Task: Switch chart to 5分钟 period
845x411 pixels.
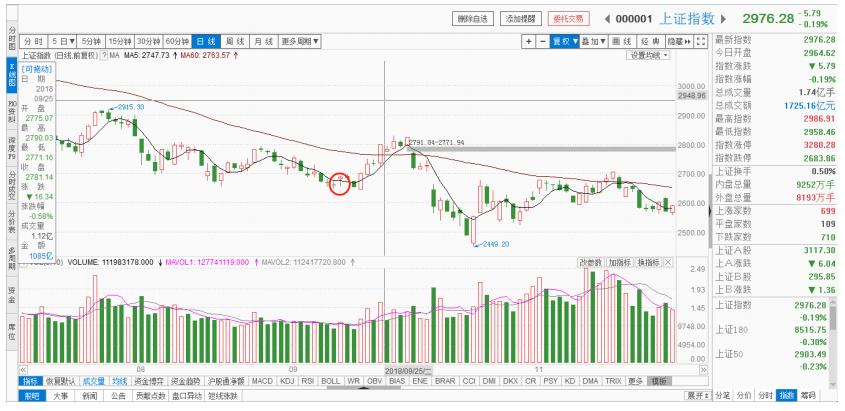Action: coord(91,41)
